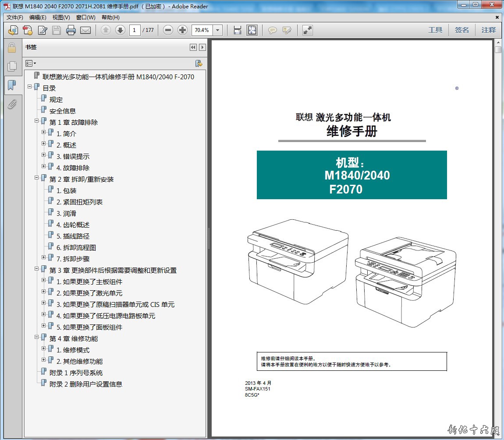
Task: Click the Print file toolbar icon
Action: 71,30
